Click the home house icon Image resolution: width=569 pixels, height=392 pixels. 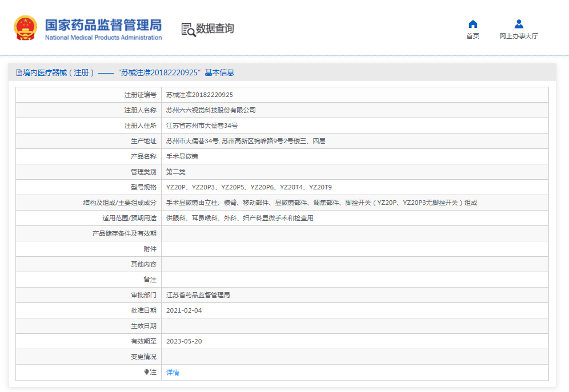472,24
